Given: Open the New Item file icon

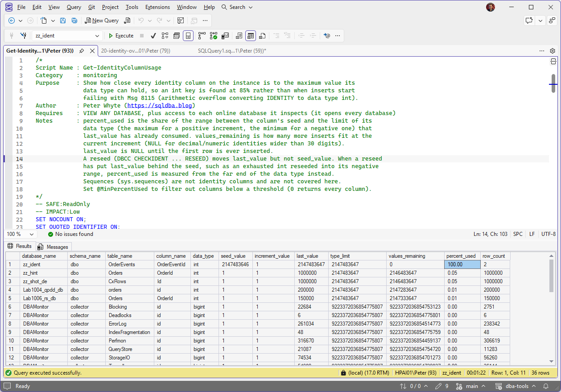Looking at the screenshot, I should [x=43, y=21].
